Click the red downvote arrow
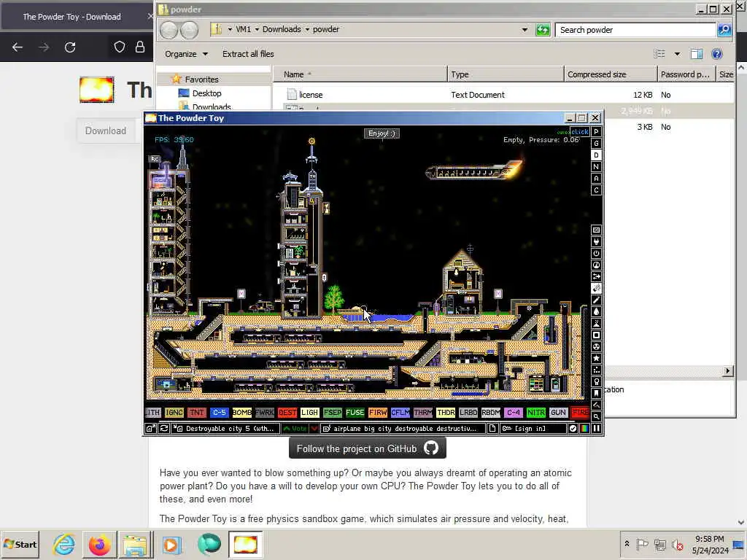 tap(314, 429)
